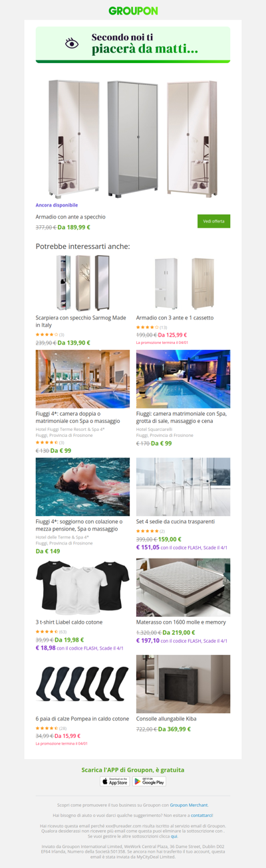
Task: Open the 3 t-shirt Liabel image
Action: click(82, 587)
